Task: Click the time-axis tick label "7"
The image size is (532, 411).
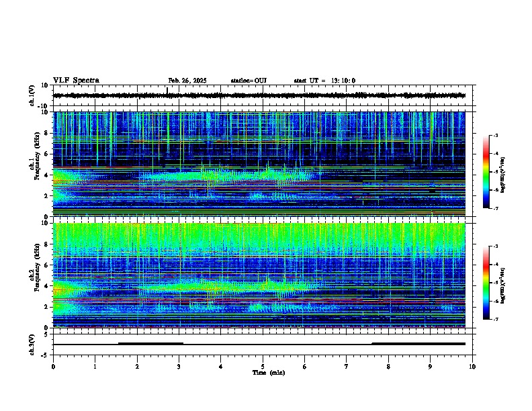Action: [347, 367]
